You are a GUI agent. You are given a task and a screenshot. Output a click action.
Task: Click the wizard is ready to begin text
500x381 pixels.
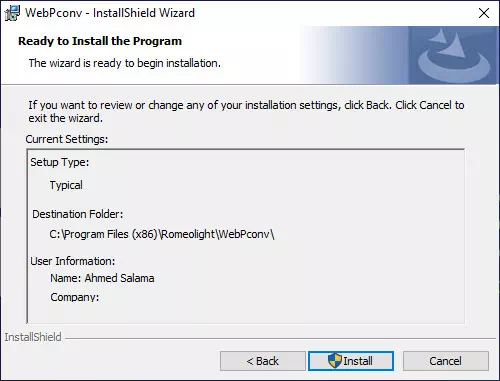[x=125, y=63]
